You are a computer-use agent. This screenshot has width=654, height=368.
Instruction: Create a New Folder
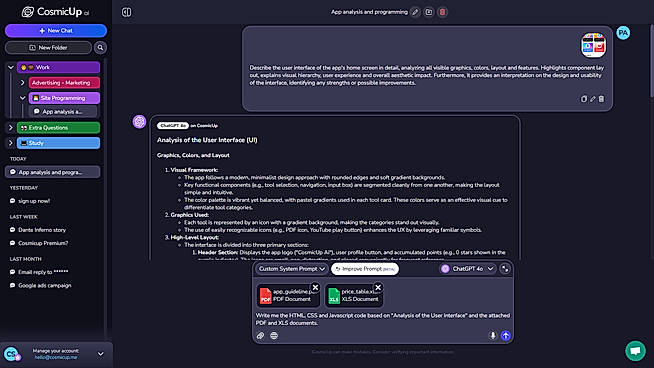[x=48, y=48]
